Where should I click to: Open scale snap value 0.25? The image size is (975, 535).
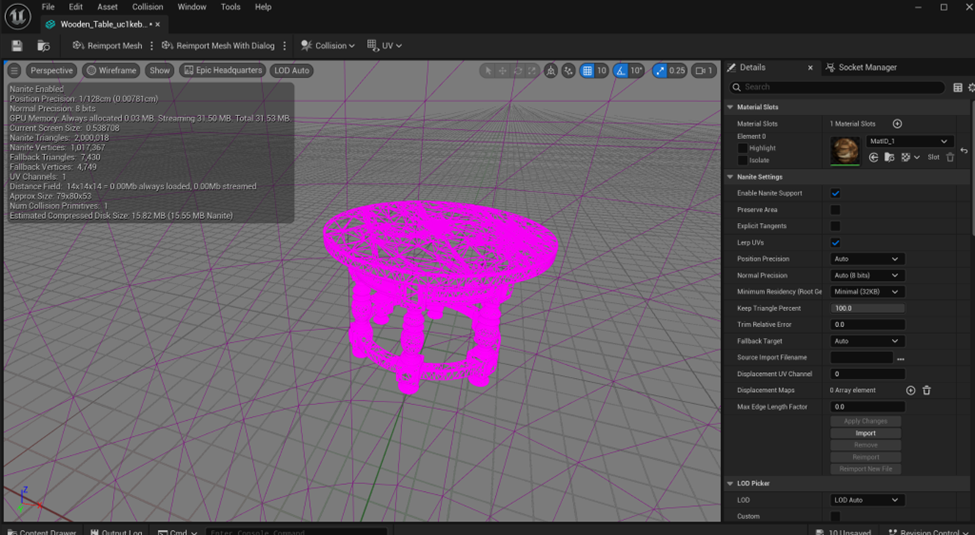tap(677, 71)
